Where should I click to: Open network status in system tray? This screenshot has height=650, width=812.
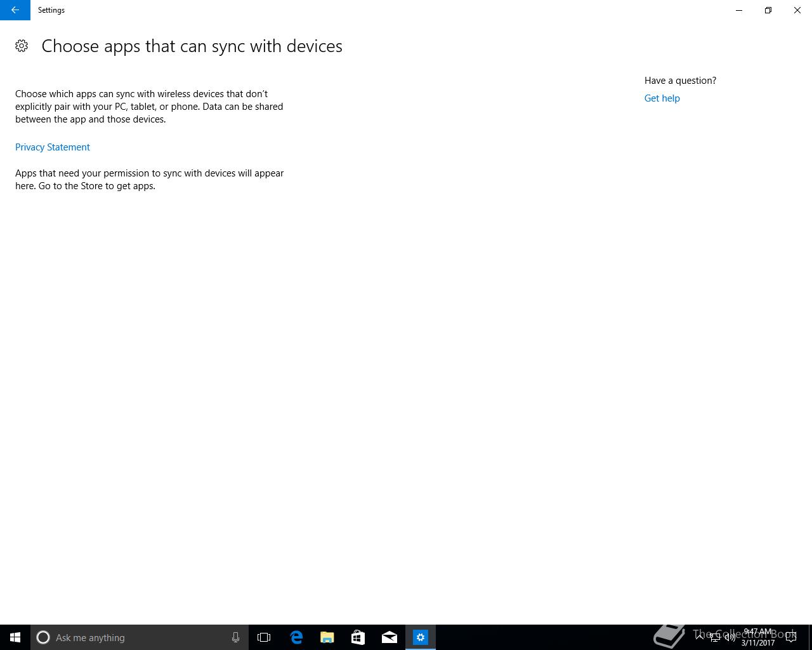tap(715, 637)
